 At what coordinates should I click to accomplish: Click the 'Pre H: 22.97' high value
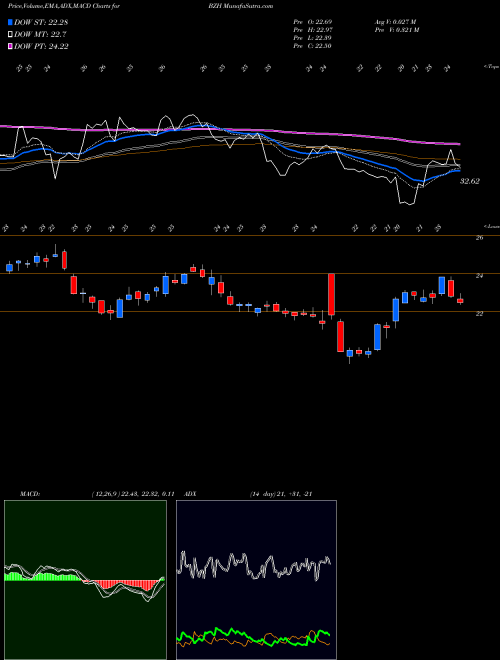coord(313,30)
